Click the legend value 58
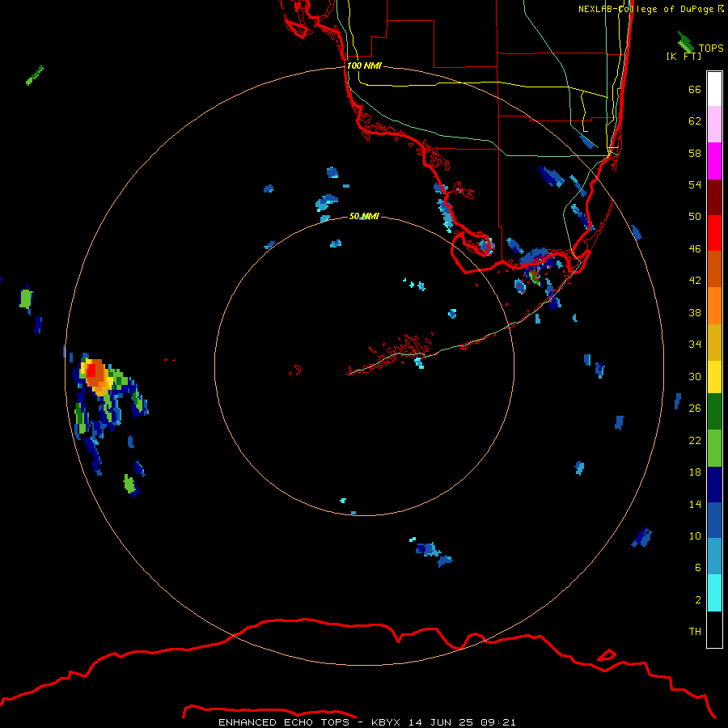 point(695,153)
